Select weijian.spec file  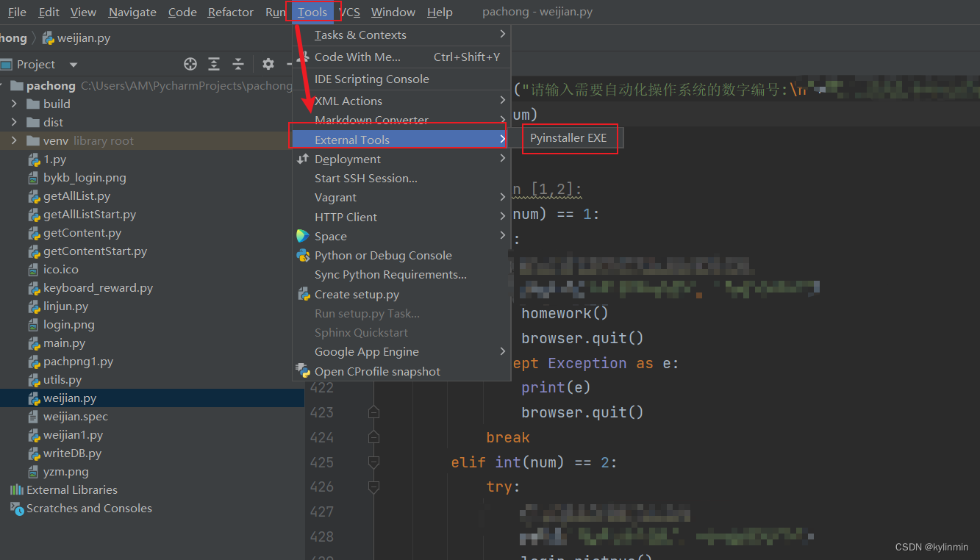click(75, 416)
